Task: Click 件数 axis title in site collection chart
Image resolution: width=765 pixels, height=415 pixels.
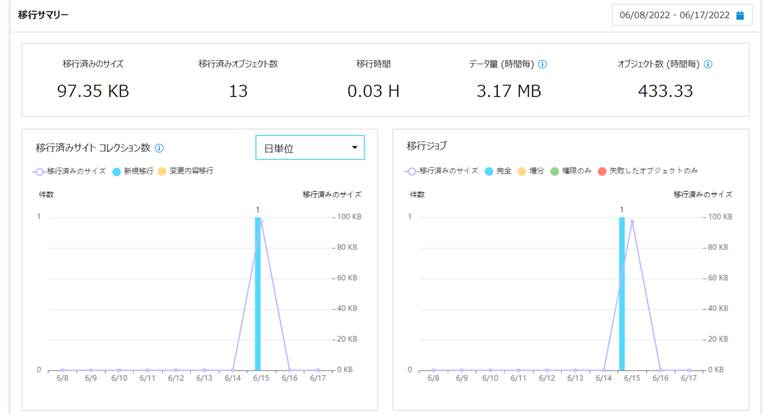Action: pos(46,195)
